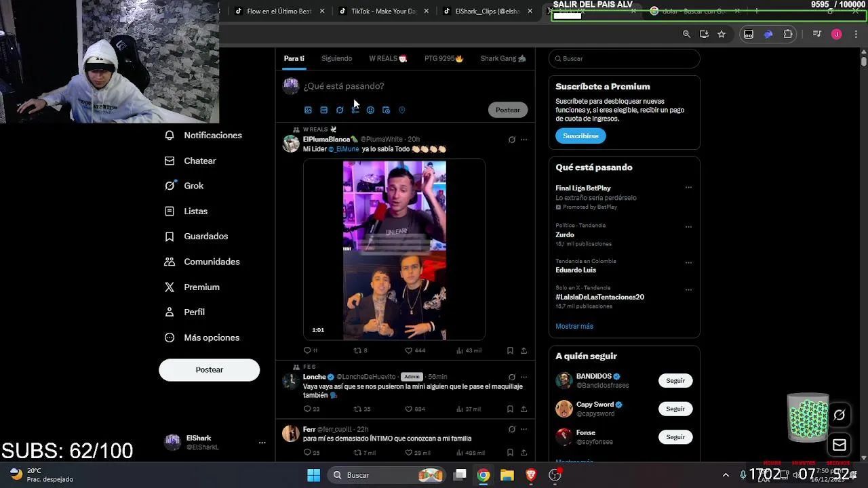The height and width of the screenshot is (488, 868).
Task: Schedule the post from the composer toolbar
Action: 386,110
